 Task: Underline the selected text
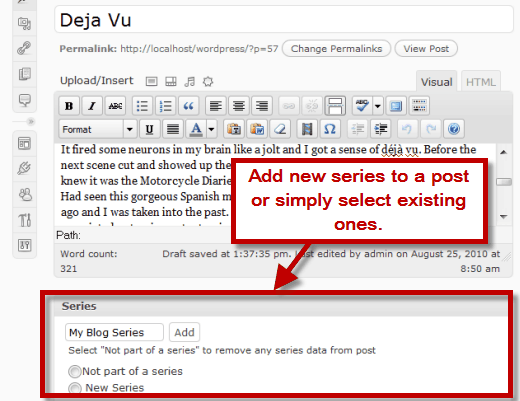[x=149, y=129]
